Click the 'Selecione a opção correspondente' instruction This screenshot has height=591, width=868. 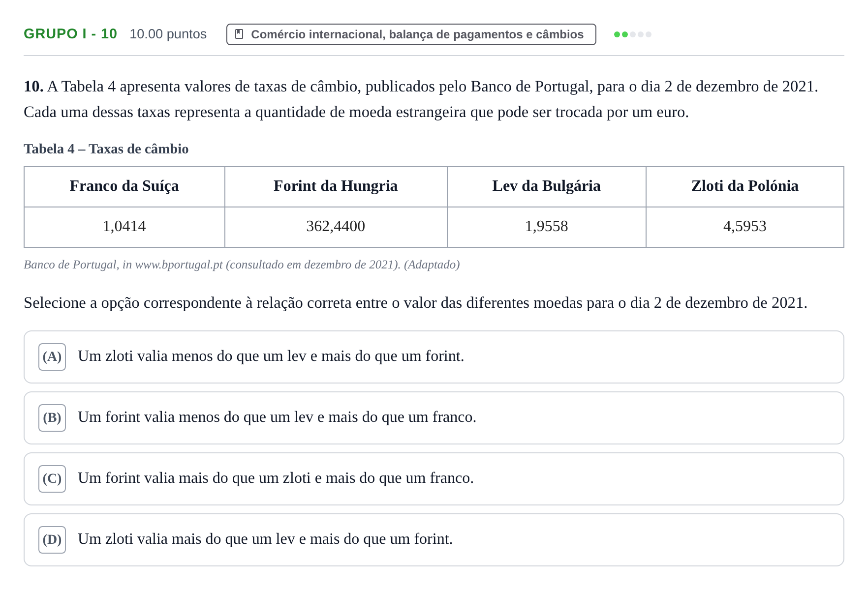tap(415, 303)
